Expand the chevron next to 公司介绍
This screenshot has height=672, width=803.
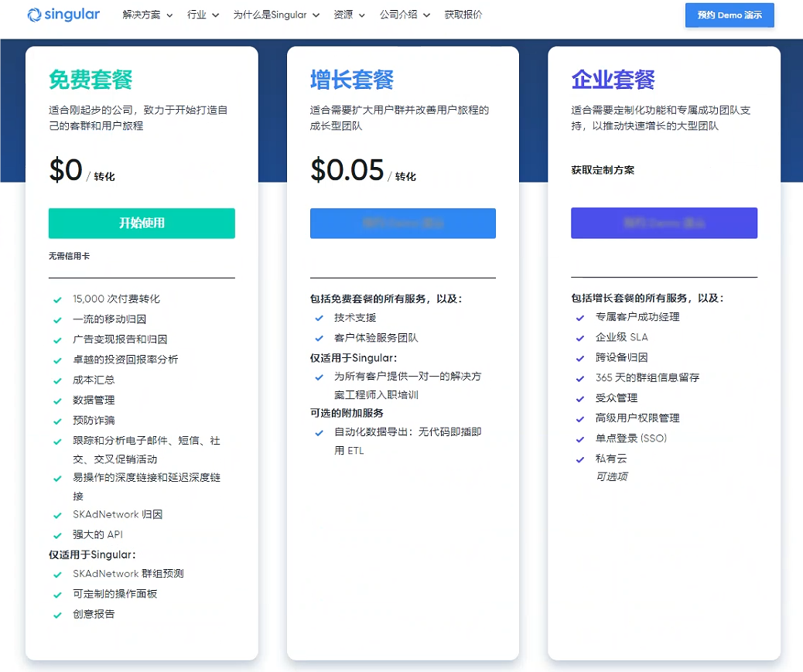[x=426, y=15]
